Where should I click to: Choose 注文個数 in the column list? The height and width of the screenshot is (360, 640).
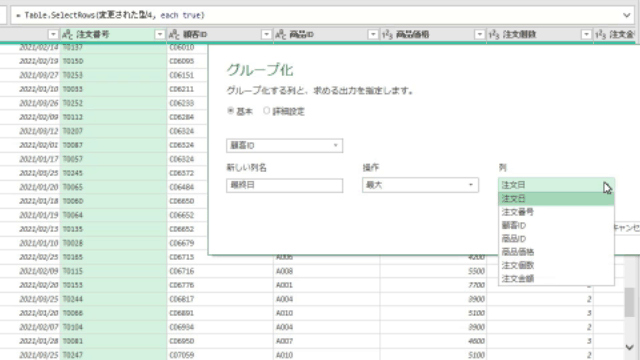pos(556,265)
